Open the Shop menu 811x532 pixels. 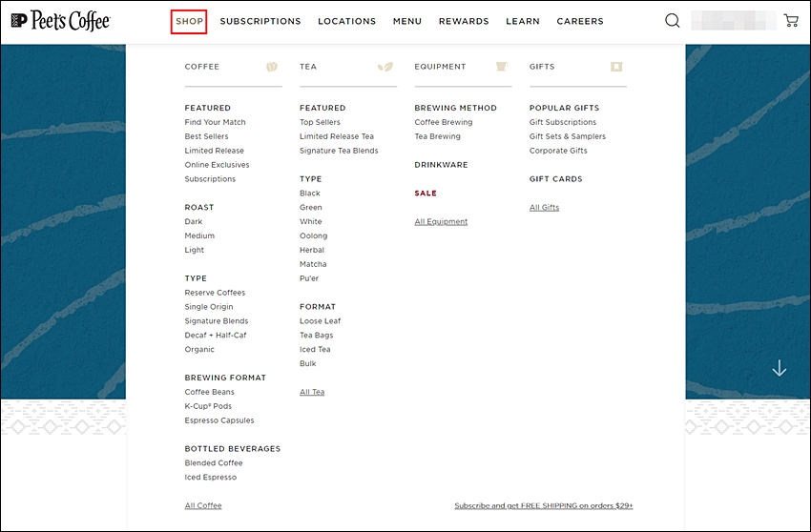[x=189, y=21]
